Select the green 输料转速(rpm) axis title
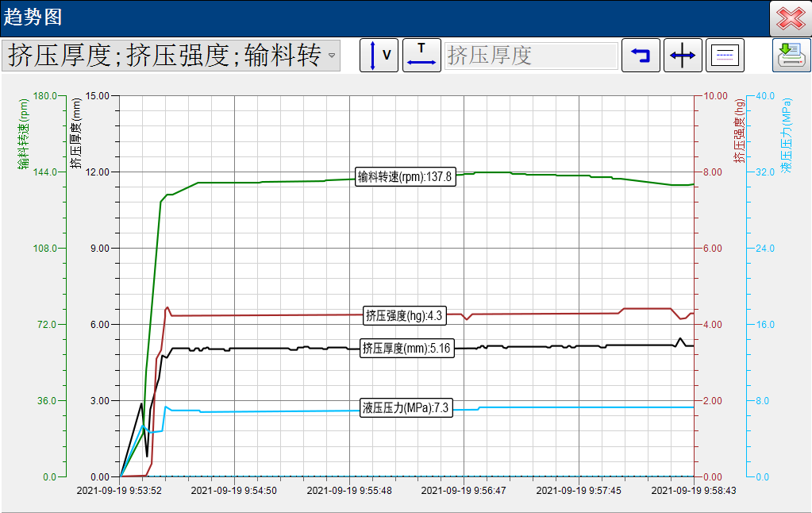812x513 pixels. [23, 133]
